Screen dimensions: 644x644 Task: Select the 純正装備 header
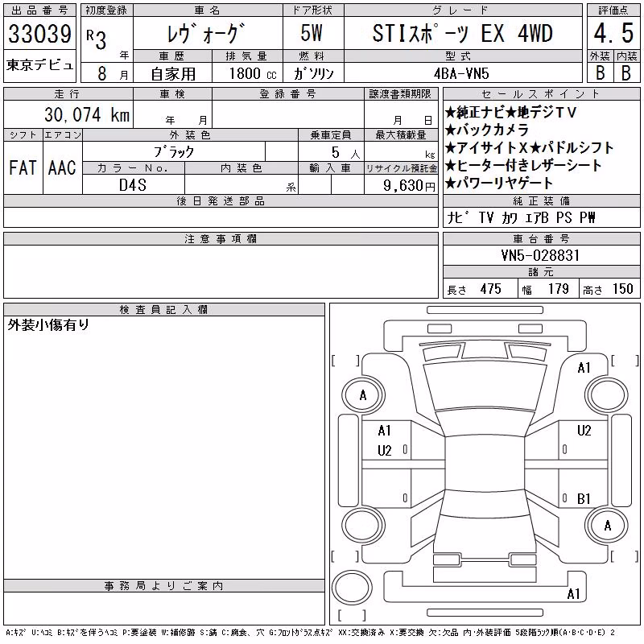(541, 200)
